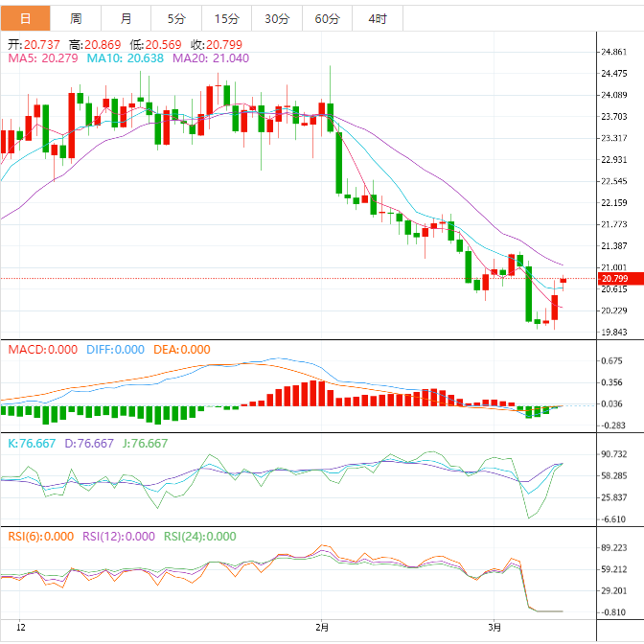
Task: Click the MA5: 20.279 legend label
Action: pyautogui.click(x=43, y=57)
